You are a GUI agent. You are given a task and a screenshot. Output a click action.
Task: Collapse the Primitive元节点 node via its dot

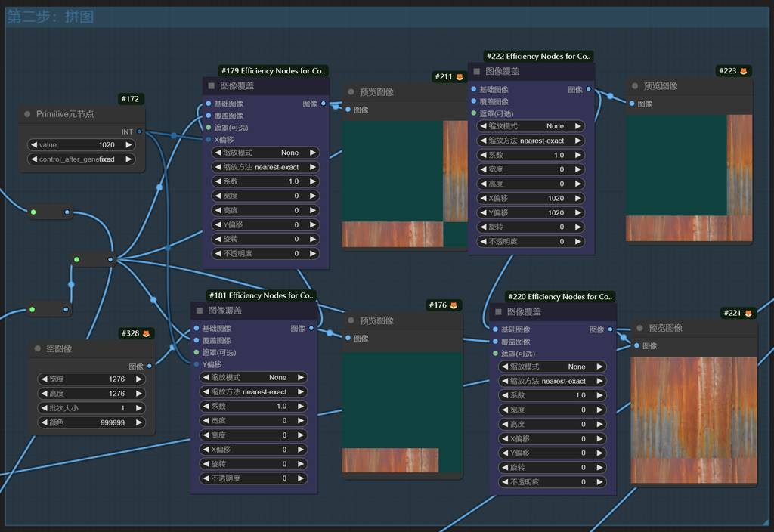[x=26, y=114]
